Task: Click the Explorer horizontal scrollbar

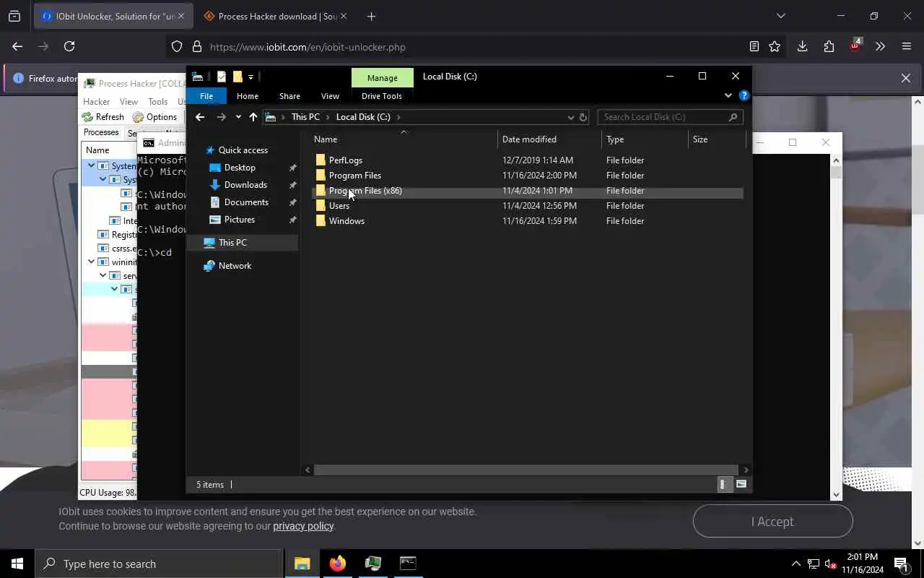Action: (x=526, y=470)
